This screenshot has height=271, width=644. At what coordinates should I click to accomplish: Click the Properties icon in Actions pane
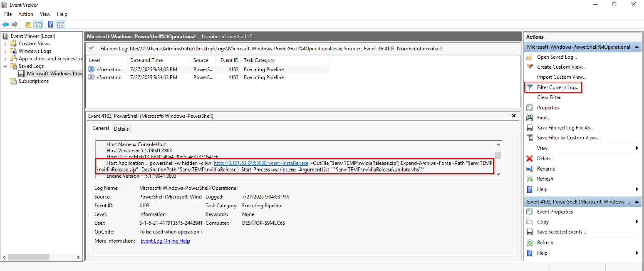coord(530,108)
